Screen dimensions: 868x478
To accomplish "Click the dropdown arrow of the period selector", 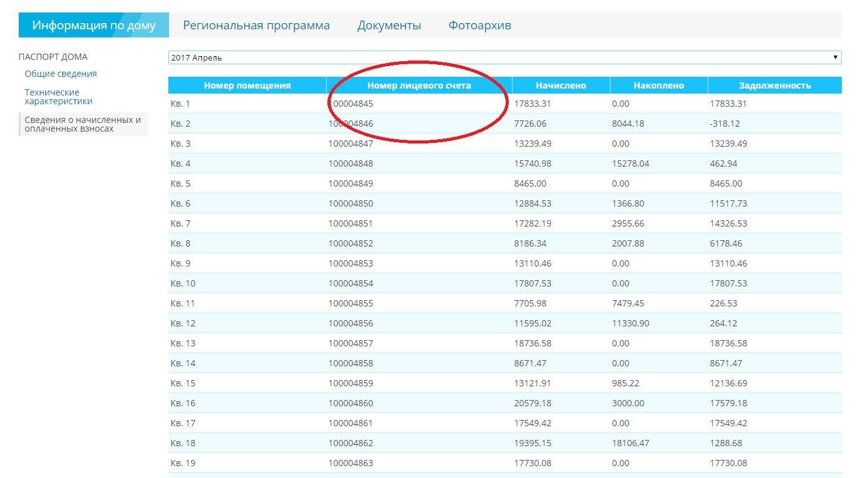I will pyautogui.click(x=835, y=57).
